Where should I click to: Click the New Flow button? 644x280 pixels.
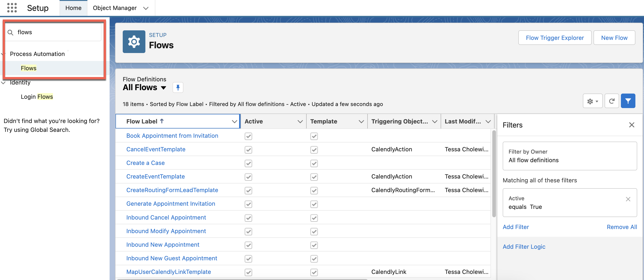[x=614, y=38]
